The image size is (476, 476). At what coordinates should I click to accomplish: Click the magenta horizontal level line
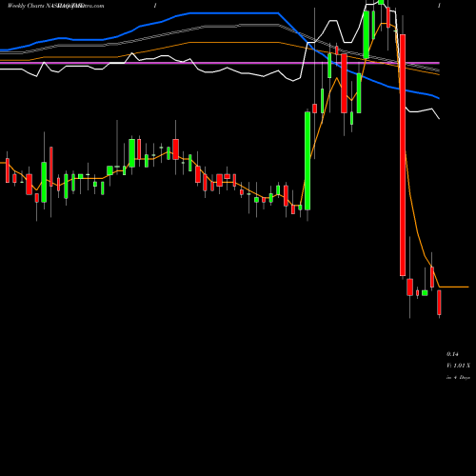pyautogui.click(x=220, y=63)
